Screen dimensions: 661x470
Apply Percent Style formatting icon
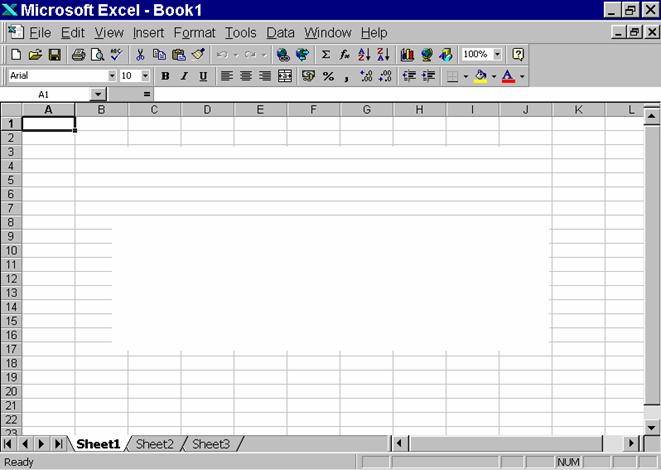click(328, 76)
